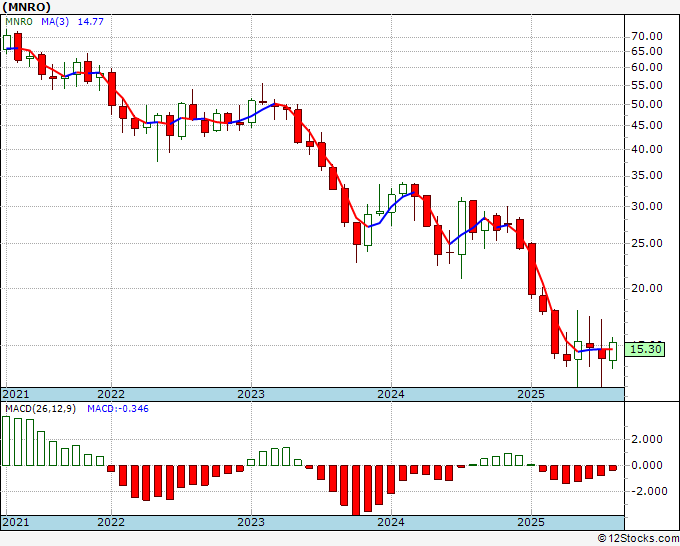Click the 2023 label on price chart axis
The width and height of the screenshot is (680, 546).
coord(251,394)
